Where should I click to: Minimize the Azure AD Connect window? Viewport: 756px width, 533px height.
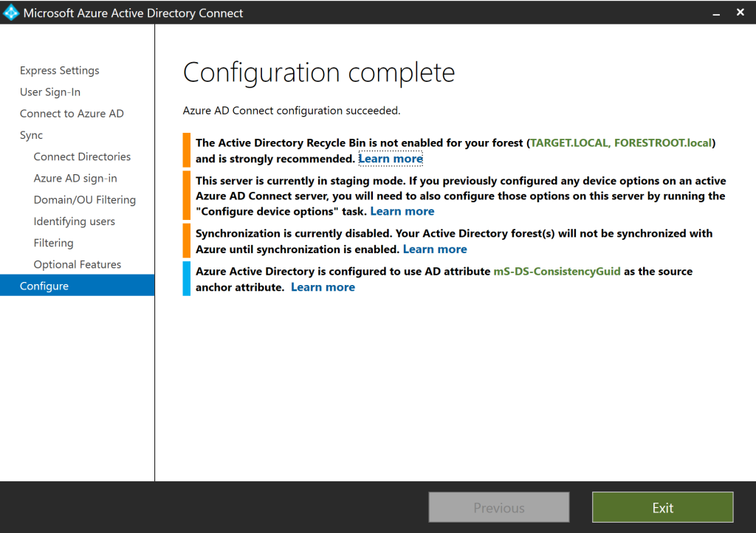pyautogui.click(x=716, y=13)
